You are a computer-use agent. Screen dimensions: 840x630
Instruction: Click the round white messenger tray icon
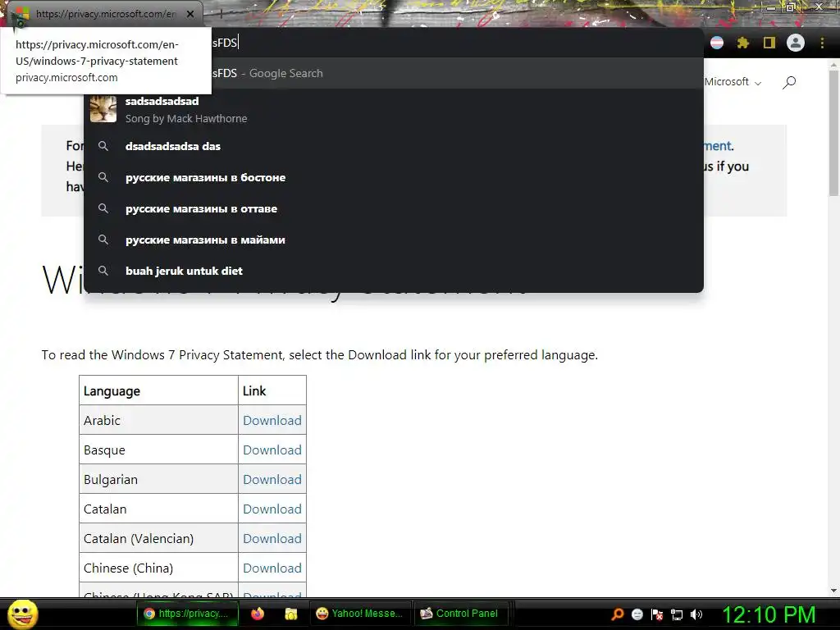tap(637, 614)
